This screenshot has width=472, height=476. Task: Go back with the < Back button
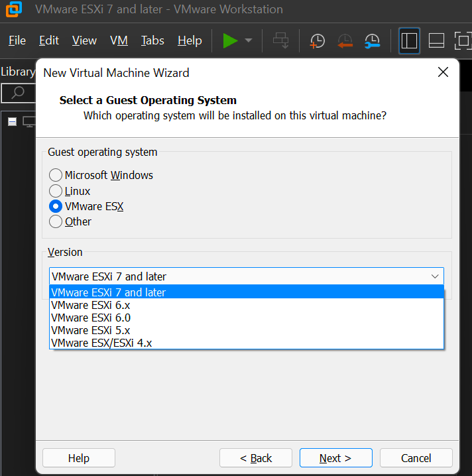pos(256,458)
